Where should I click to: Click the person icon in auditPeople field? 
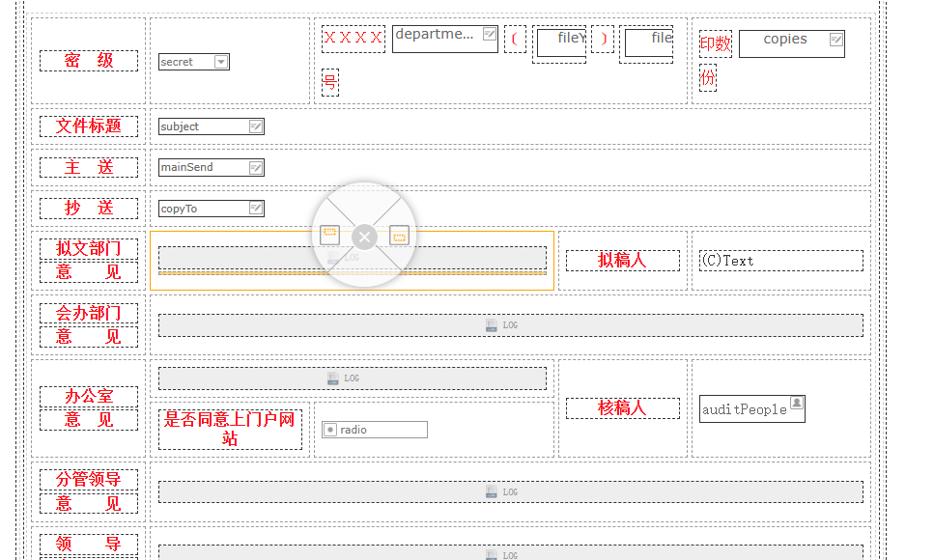[797, 404]
